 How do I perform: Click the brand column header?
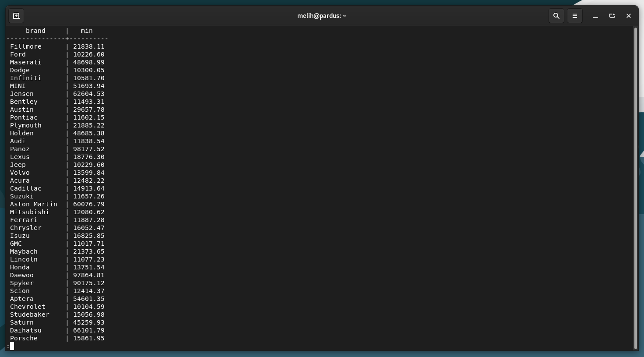point(35,31)
